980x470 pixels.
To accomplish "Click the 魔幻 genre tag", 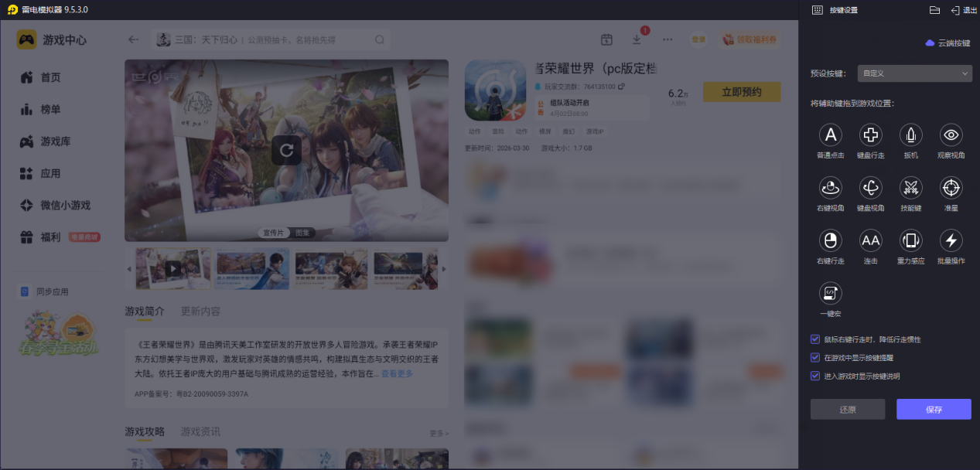I will click(x=569, y=131).
